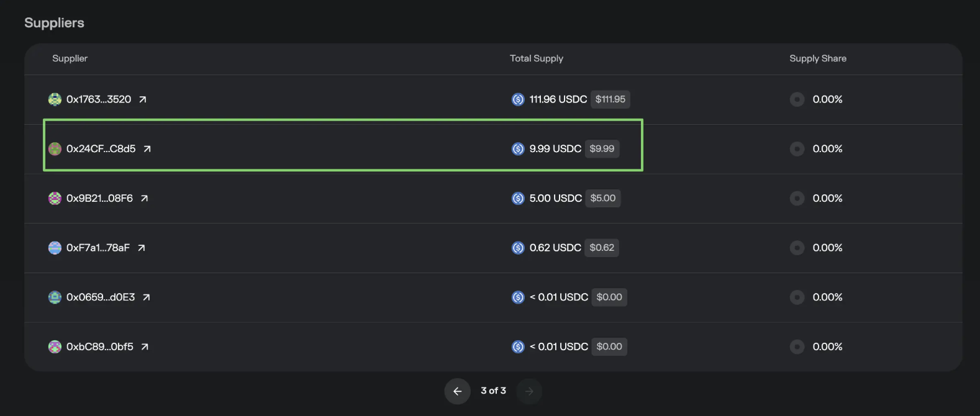Click avatar of supplier 0x9B21...08F6

tap(55, 199)
